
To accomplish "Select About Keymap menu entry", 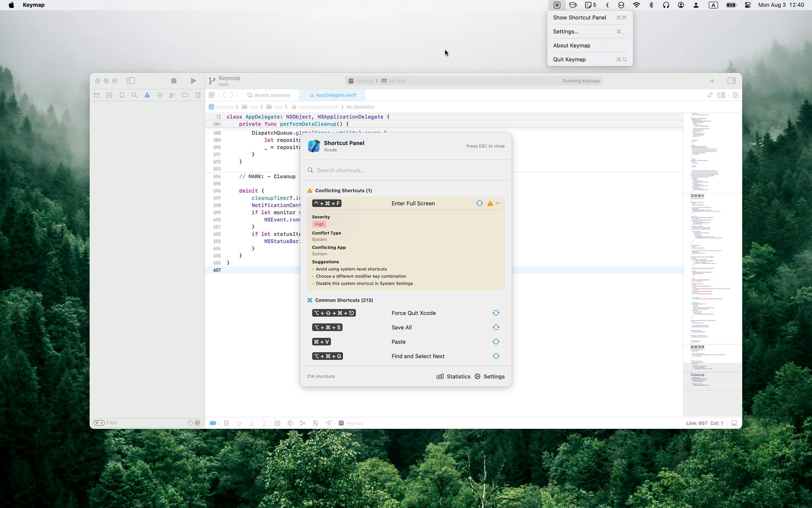I will click(590, 45).
